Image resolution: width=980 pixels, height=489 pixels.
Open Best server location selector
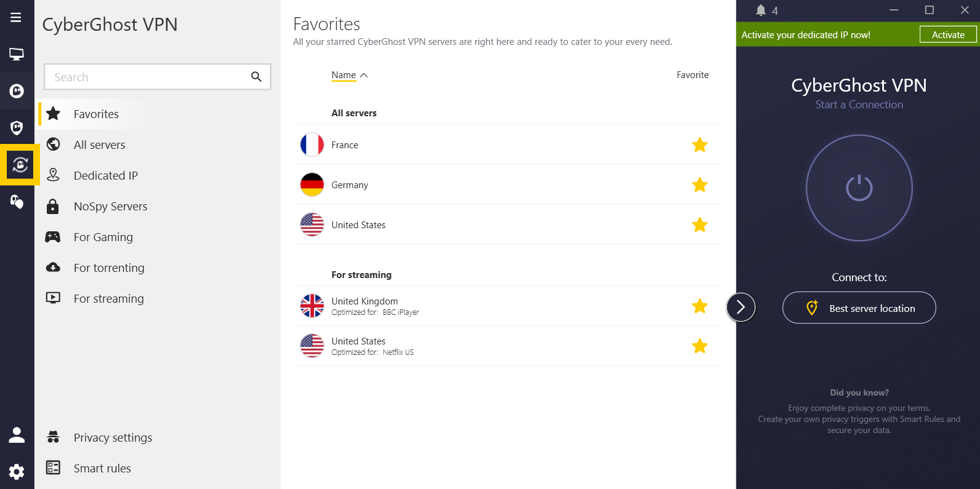pos(859,308)
